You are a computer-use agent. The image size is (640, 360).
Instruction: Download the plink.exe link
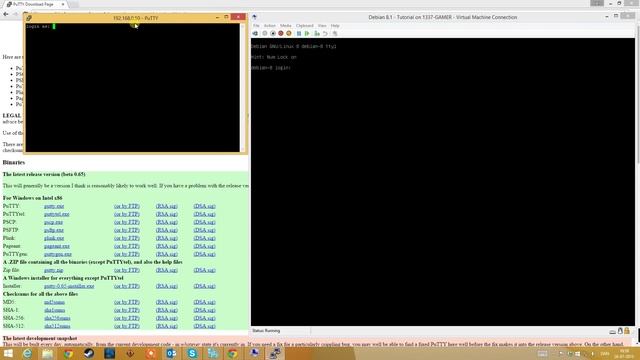tap(54, 238)
